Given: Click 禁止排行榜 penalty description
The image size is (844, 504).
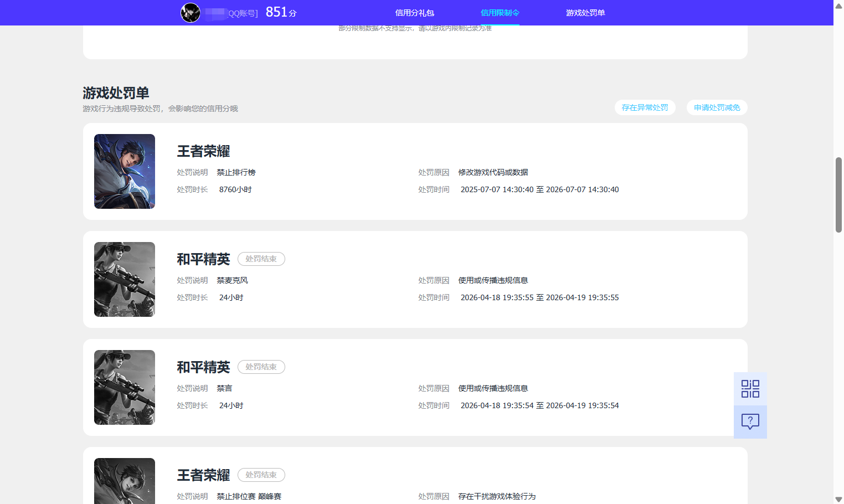Looking at the screenshot, I should (236, 172).
